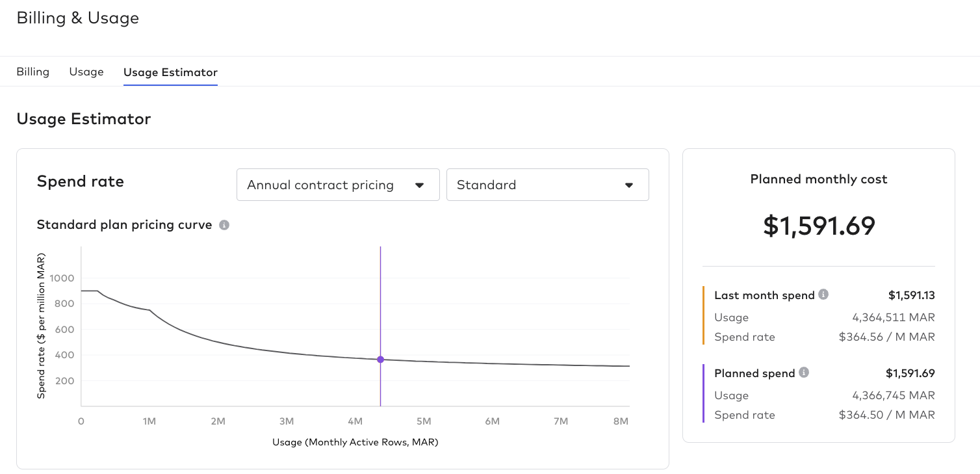This screenshot has width=980, height=474.
Task: Click the 2M mark on the usage axis
Action: [x=218, y=421]
